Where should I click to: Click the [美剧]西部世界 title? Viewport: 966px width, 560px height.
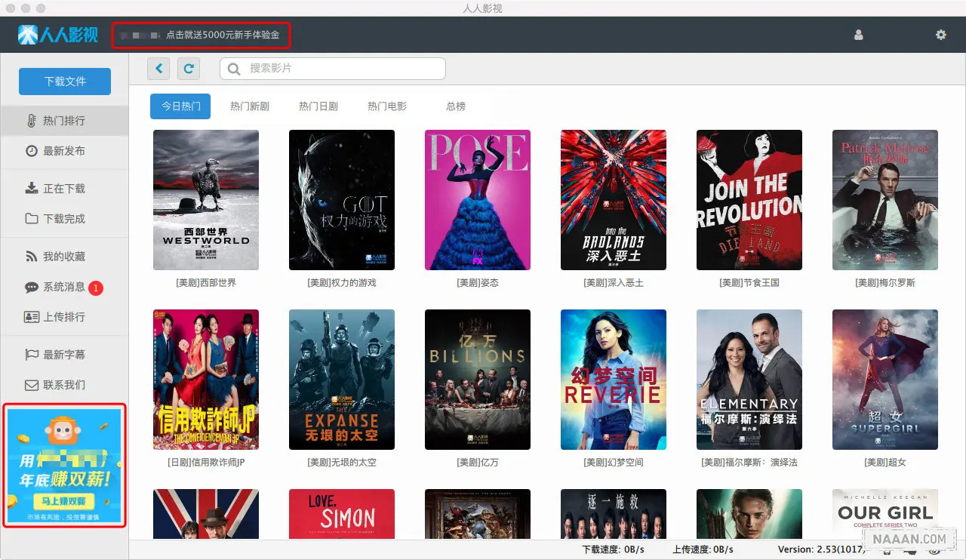[206, 283]
